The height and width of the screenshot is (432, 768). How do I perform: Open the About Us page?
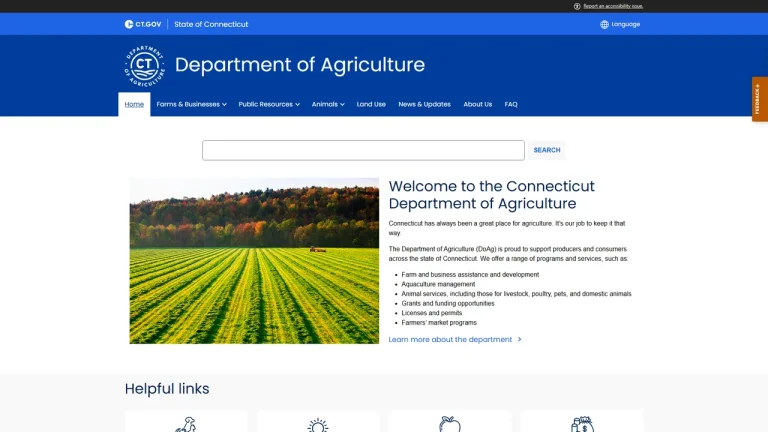(478, 104)
